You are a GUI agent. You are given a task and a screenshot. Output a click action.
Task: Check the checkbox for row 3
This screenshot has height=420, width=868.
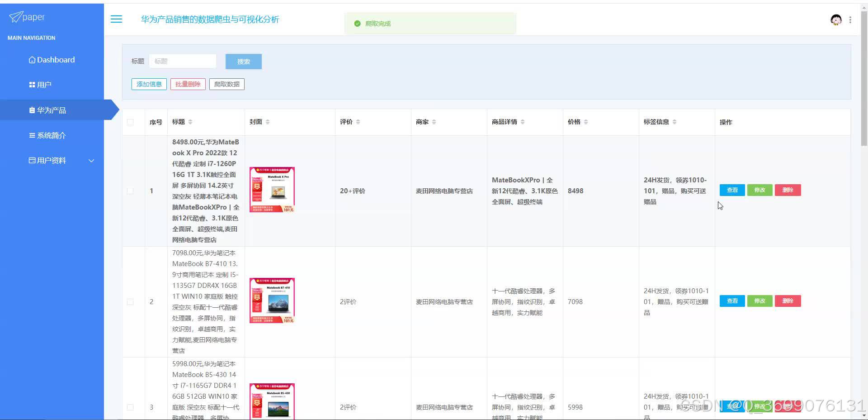pos(130,407)
